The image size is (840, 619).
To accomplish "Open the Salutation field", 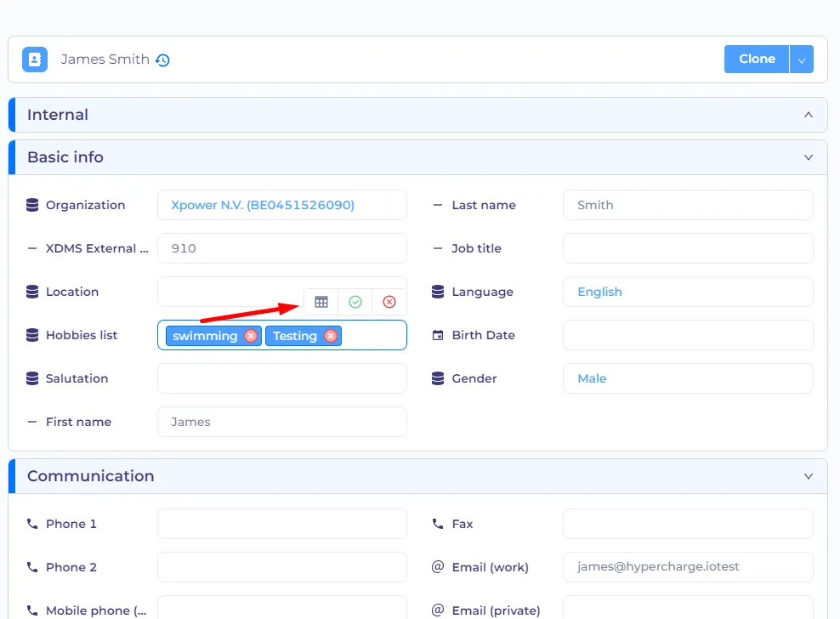I will tap(282, 379).
